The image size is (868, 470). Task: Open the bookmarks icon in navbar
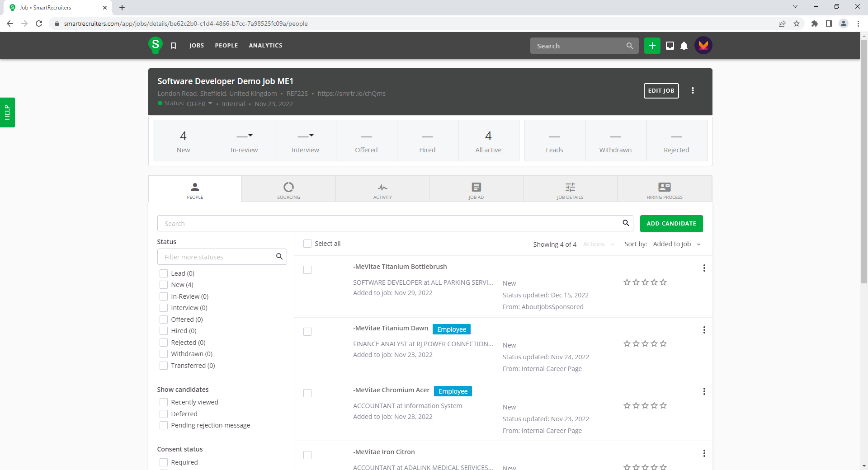[x=173, y=46]
